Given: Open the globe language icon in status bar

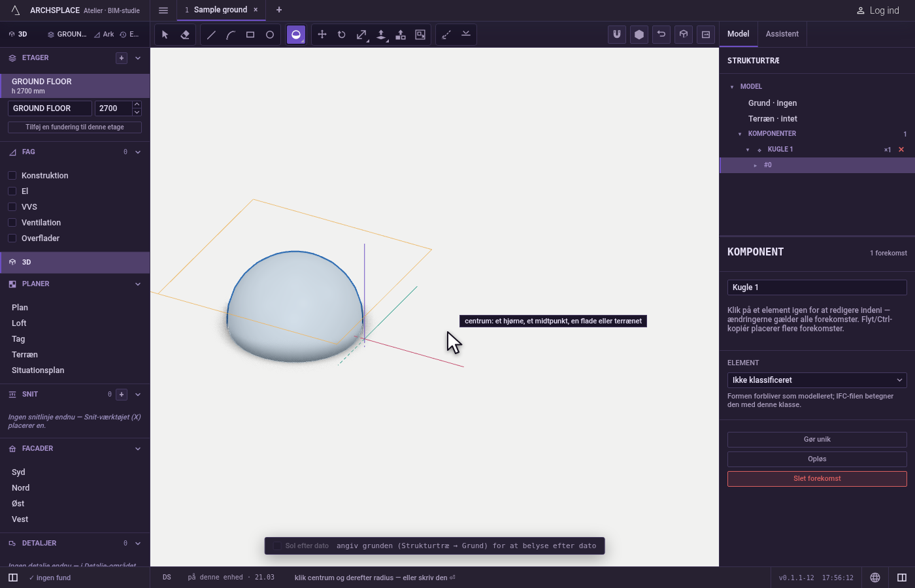Looking at the screenshot, I should point(875,578).
